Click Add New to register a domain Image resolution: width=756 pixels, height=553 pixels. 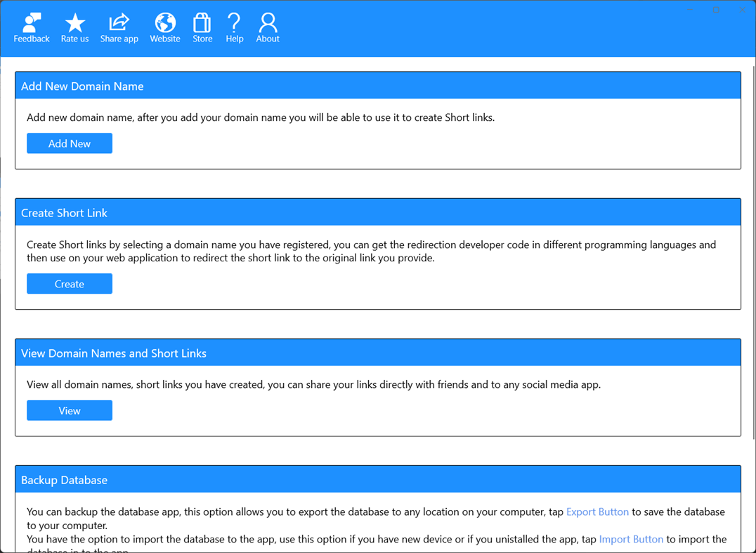click(69, 143)
